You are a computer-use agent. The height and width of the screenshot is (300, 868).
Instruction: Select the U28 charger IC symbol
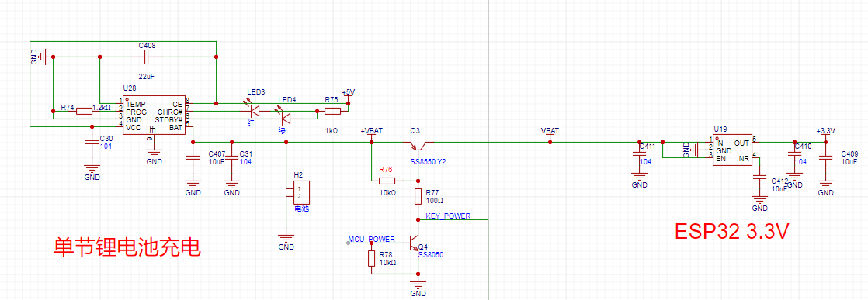coord(154,115)
